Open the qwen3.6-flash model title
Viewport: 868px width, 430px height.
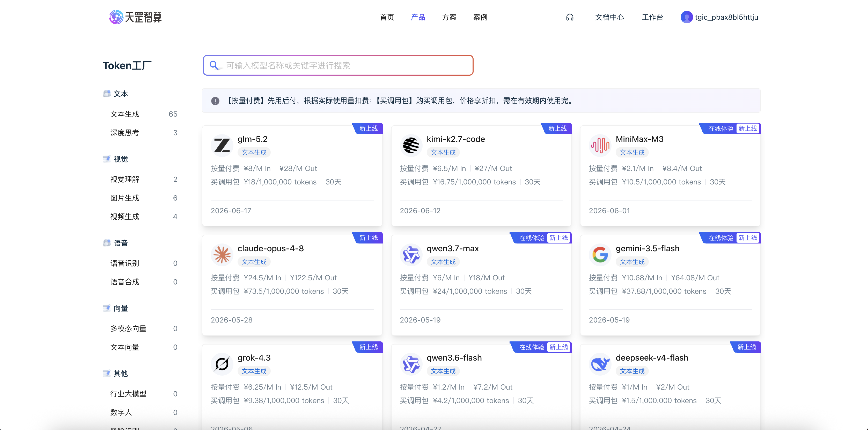click(x=454, y=357)
